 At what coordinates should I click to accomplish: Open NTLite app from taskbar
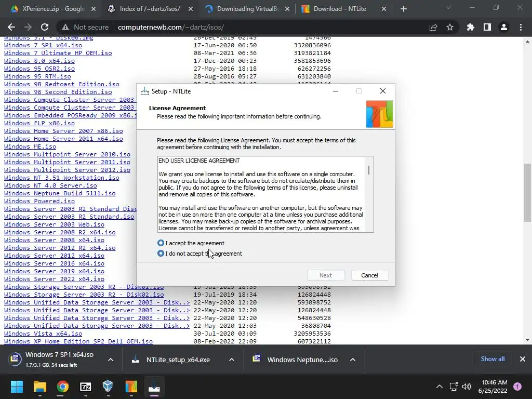(x=131, y=387)
